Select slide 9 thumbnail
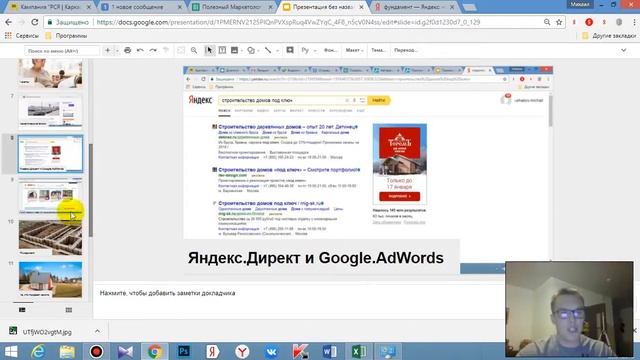 (50, 196)
